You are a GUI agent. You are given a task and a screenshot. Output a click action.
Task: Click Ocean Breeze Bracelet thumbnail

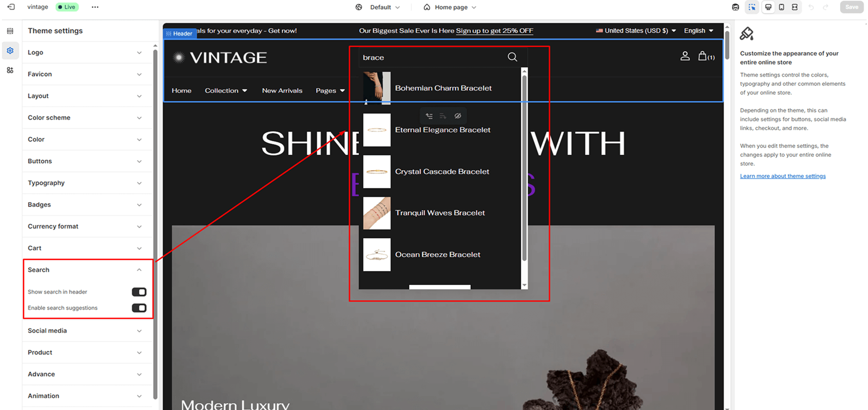point(377,254)
